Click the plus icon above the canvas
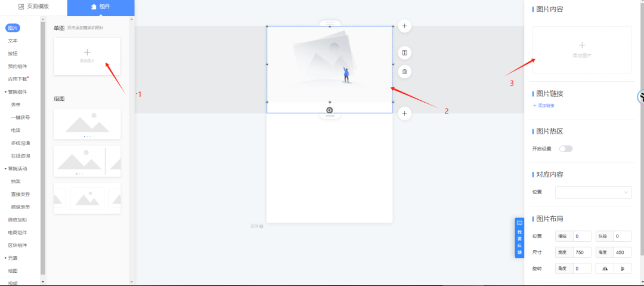 click(x=404, y=26)
